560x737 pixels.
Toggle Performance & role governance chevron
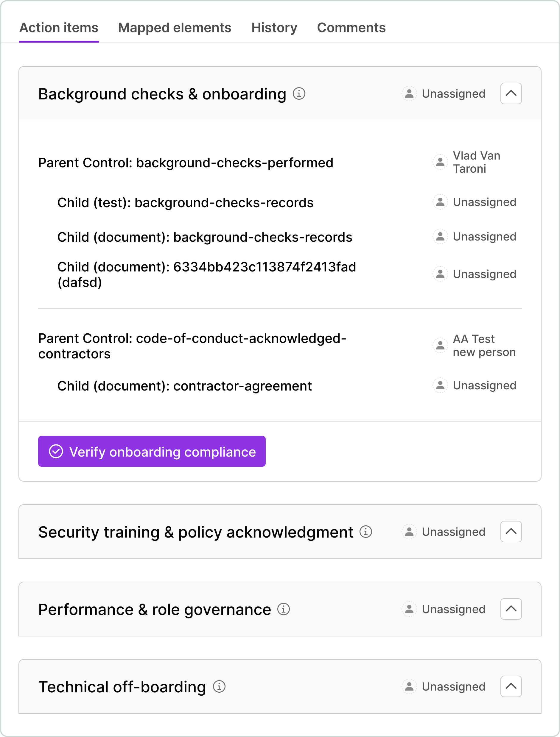(x=511, y=609)
